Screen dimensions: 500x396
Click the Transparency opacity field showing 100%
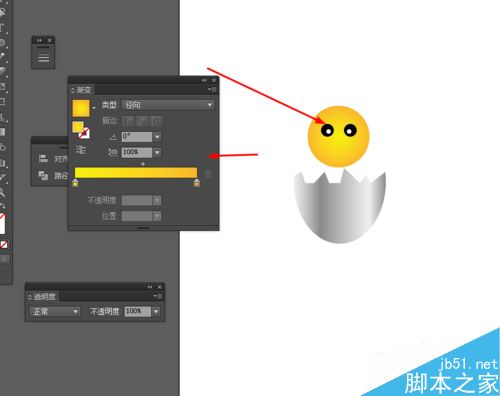pos(138,312)
